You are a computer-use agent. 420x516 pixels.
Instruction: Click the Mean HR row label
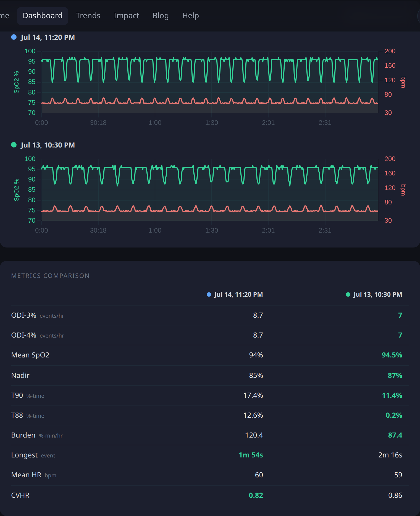click(26, 475)
